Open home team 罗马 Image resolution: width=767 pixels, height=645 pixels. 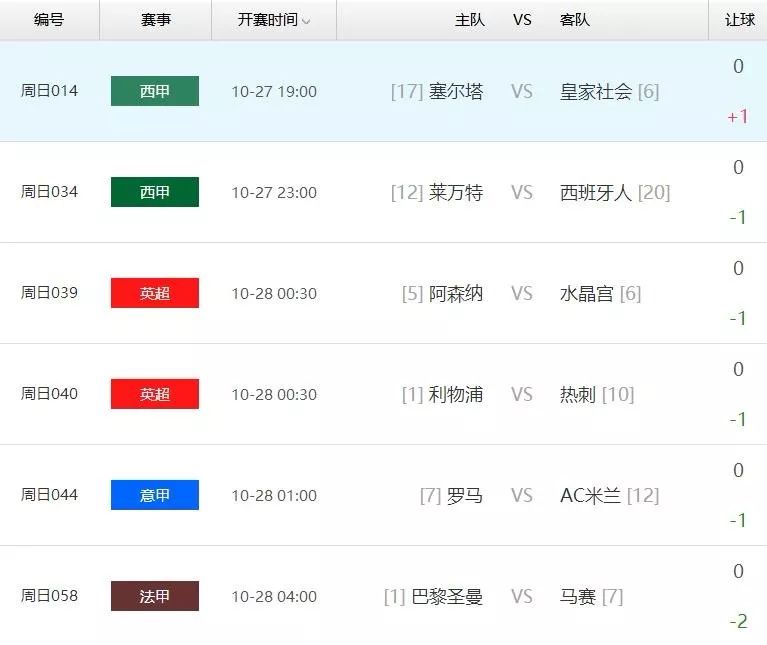[x=465, y=496]
